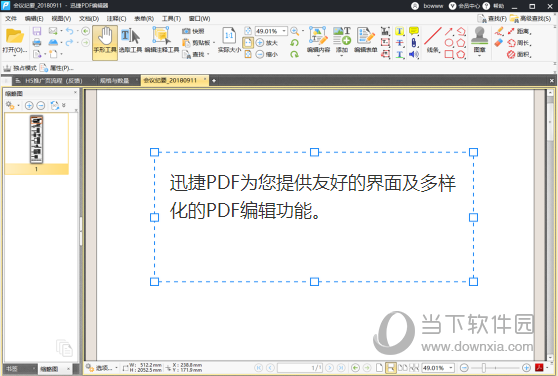
Task: Attach a file with the paperclip icon
Action: 414,43
